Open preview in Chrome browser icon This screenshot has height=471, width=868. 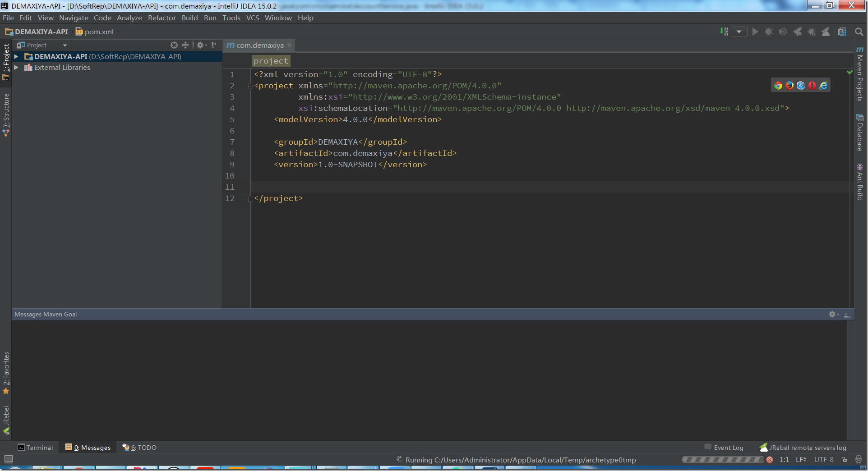(778, 86)
